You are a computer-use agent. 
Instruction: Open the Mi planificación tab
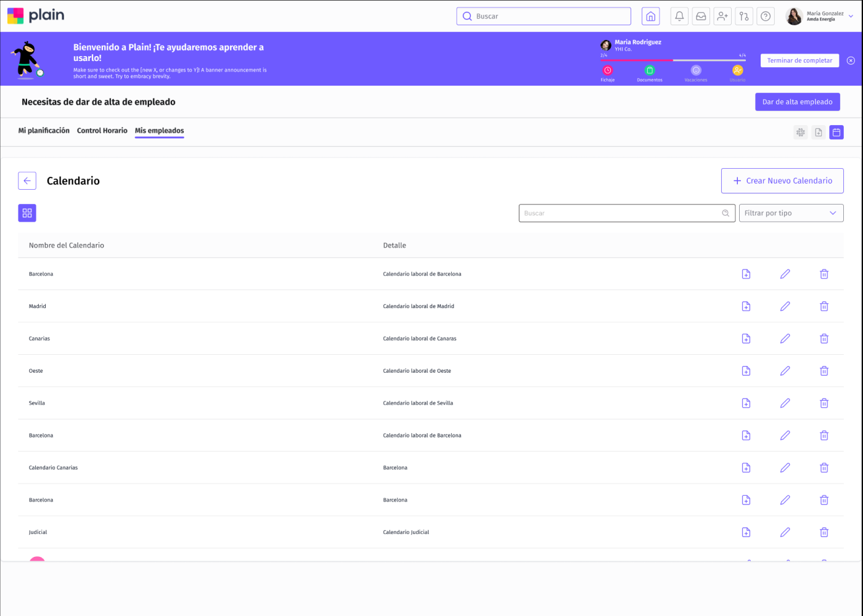pyautogui.click(x=44, y=131)
